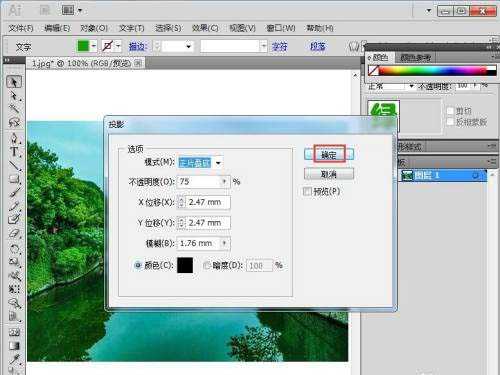This screenshot has height=375, width=500.
Task: Select the Rectangle tool
Action: (14, 179)
